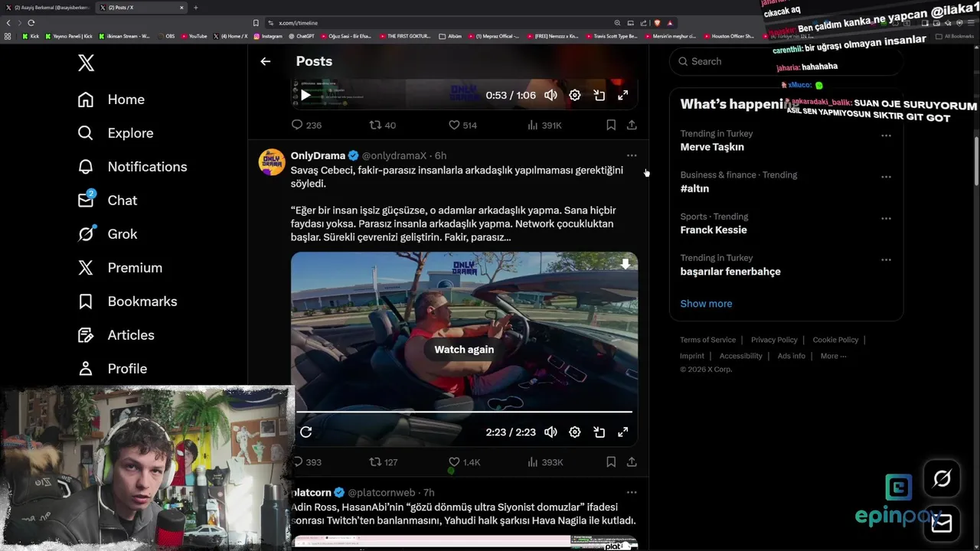The width and height of the screenshot is (980, 551).
Task: Bookmark the post with 393K views
Action: [611, 462]
